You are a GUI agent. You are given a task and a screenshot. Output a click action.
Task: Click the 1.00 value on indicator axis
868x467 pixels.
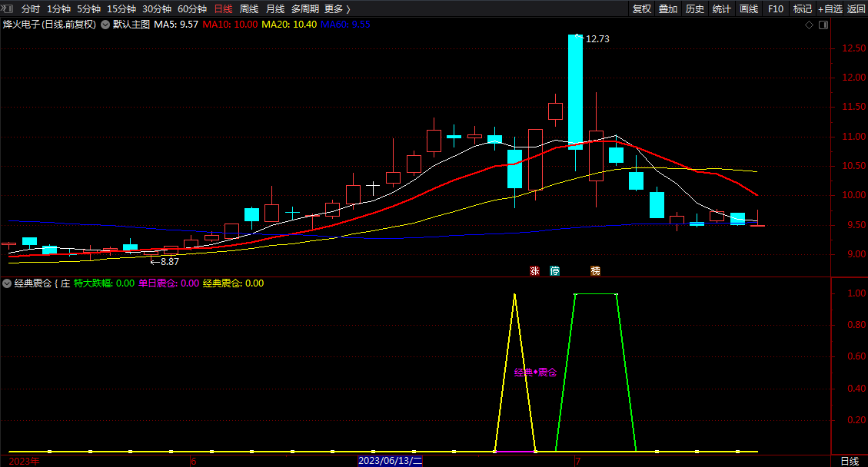point(857,293)
